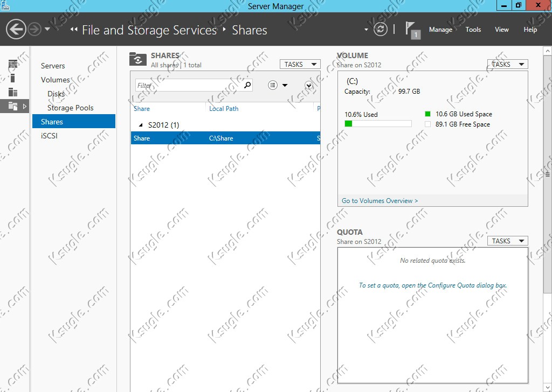
Task: Minimize the Server Manager window
Action: point(504,5)
